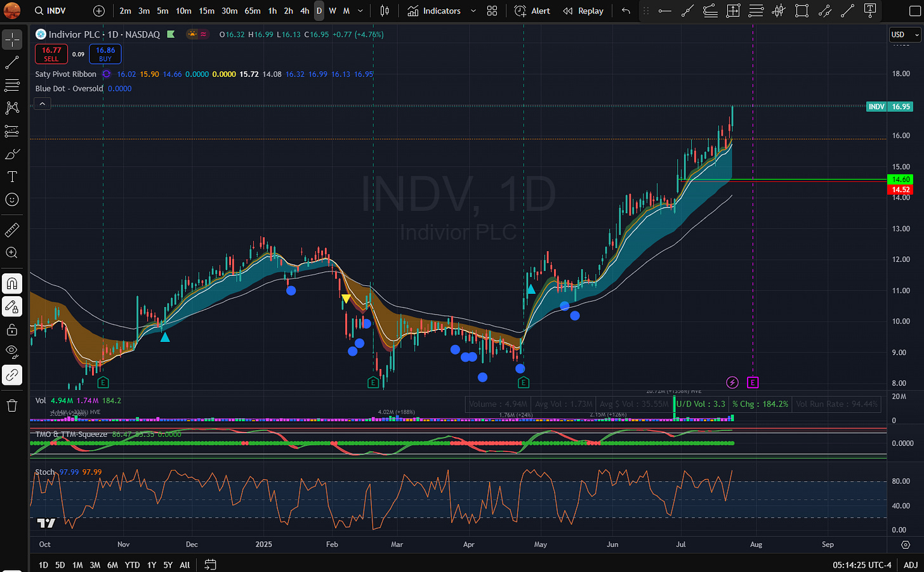Open the Fibonacci retracement tools
The width and height of the screenshot is (924, 572).
click(12, 85)
